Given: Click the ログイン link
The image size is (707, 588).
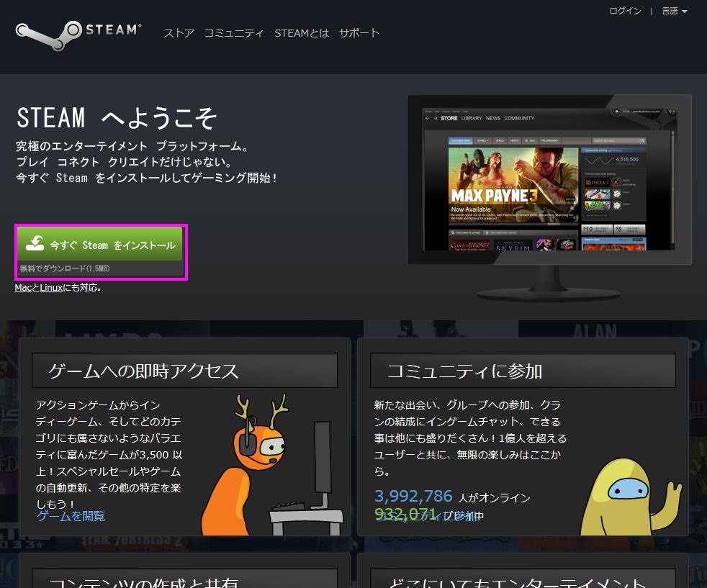Looking at the screenshot, I should tap(625, 11).
